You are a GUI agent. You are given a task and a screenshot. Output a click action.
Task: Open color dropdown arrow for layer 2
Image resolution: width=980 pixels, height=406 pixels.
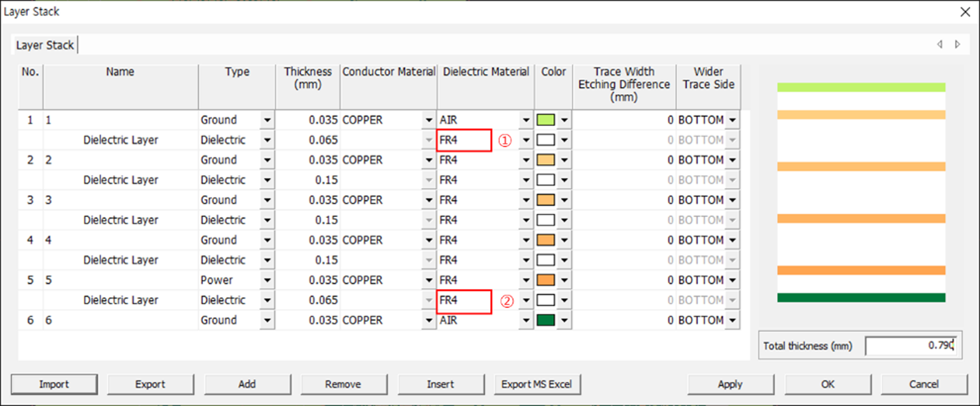(565, 160)
